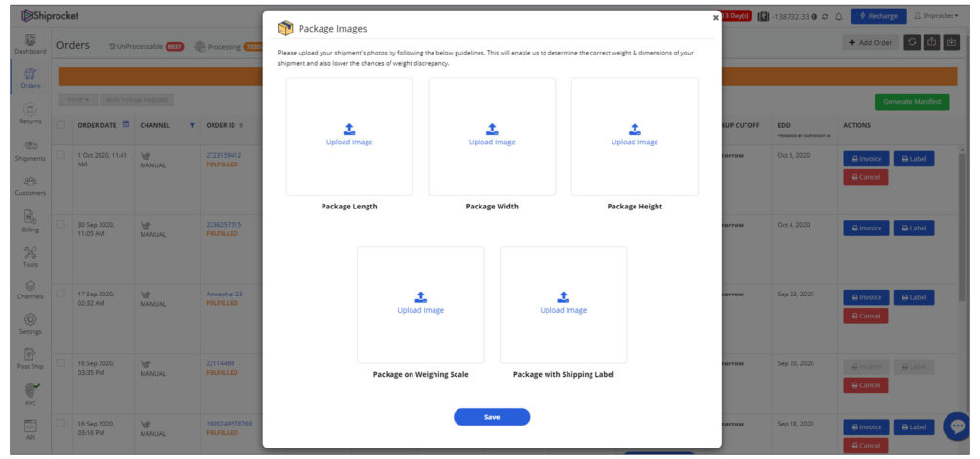Click the export upload icon button
Image resolution: width=980 pixels, height=459 pixels.
point(932,42)
